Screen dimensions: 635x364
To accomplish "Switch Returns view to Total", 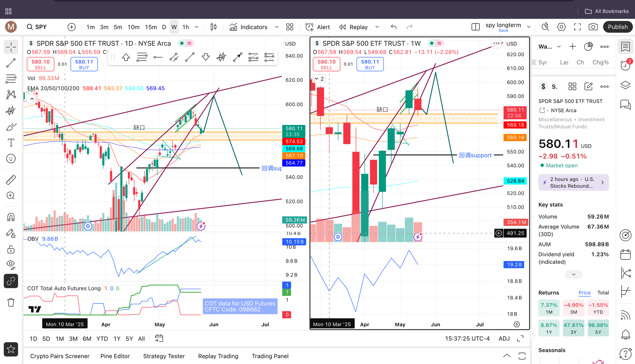I will tap(603, 293).
